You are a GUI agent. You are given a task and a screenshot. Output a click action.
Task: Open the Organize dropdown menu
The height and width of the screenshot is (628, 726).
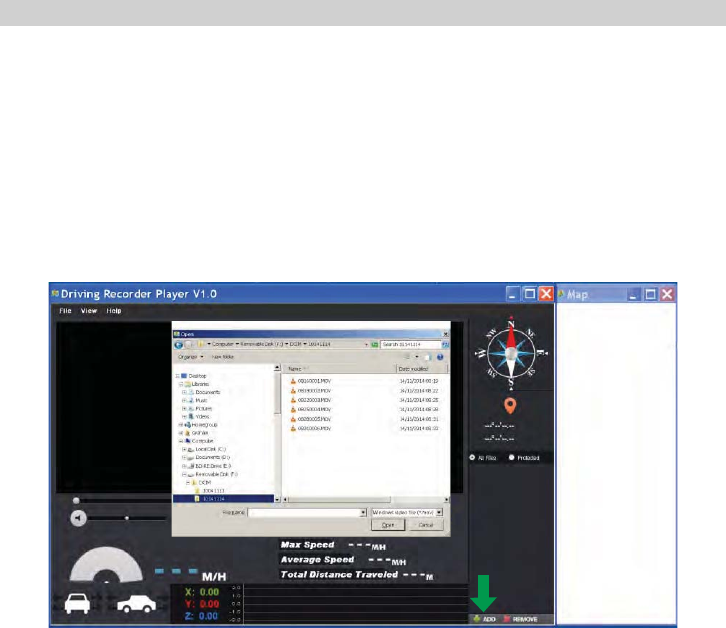point(191,357)
